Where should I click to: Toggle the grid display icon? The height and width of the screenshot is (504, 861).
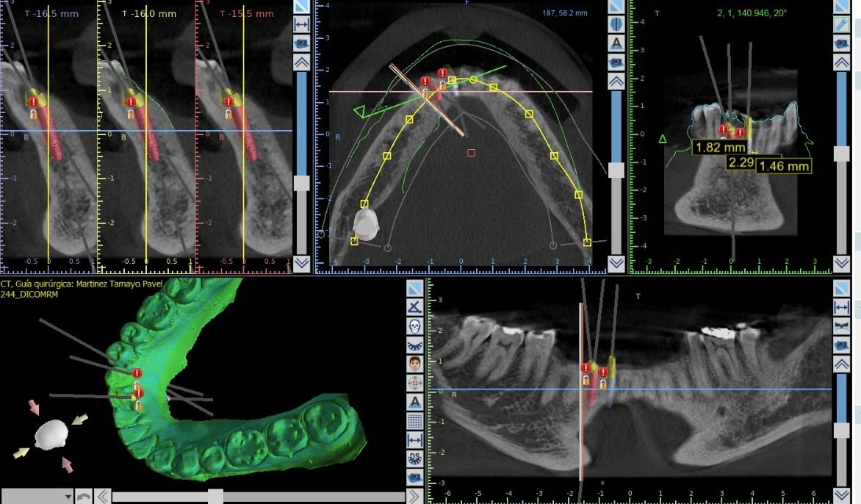(414, 421)
